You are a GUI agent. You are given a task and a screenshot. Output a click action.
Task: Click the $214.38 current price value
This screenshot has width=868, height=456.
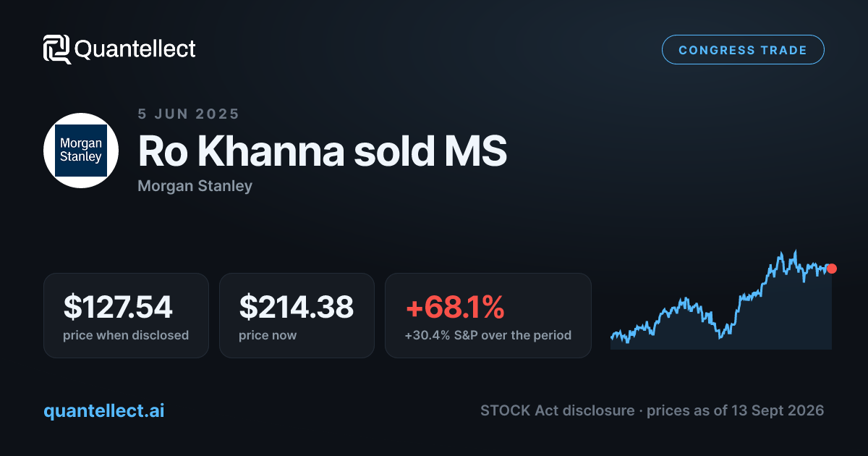(297, 307)
